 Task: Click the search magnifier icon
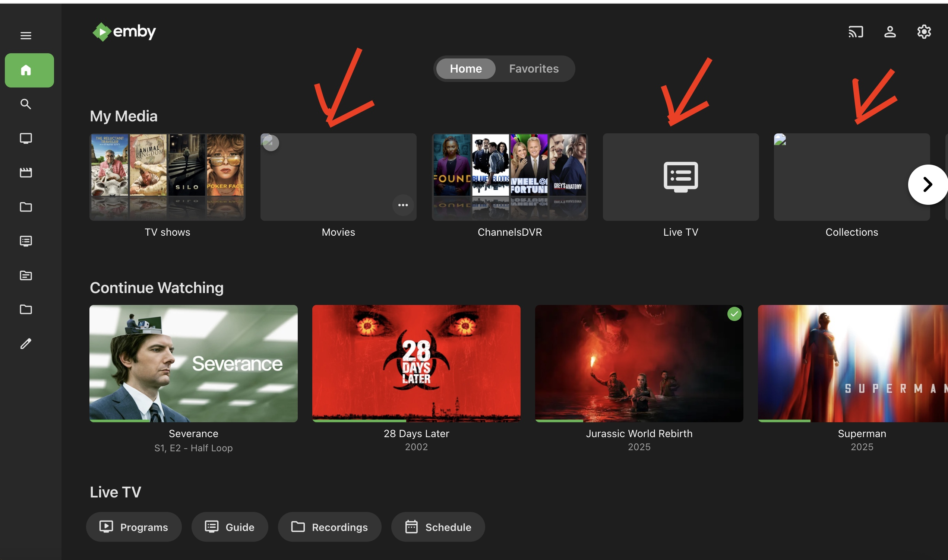point(26,104)
